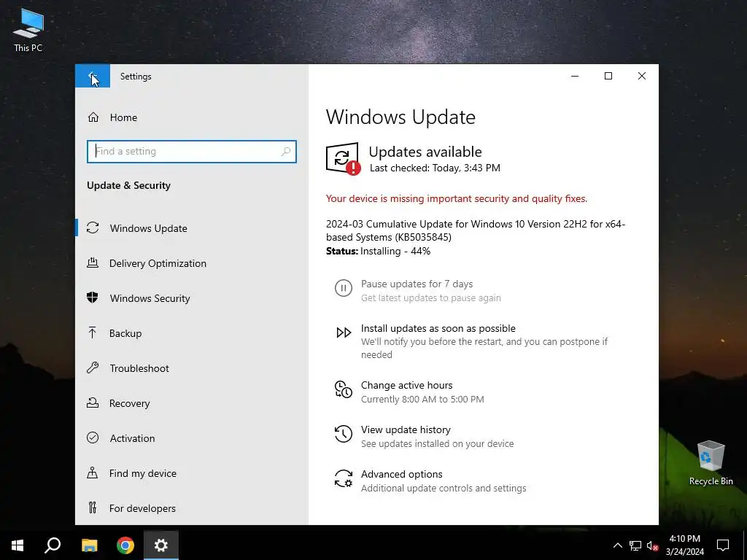
Task: Open the notification action center
Action: coord(723,545)
